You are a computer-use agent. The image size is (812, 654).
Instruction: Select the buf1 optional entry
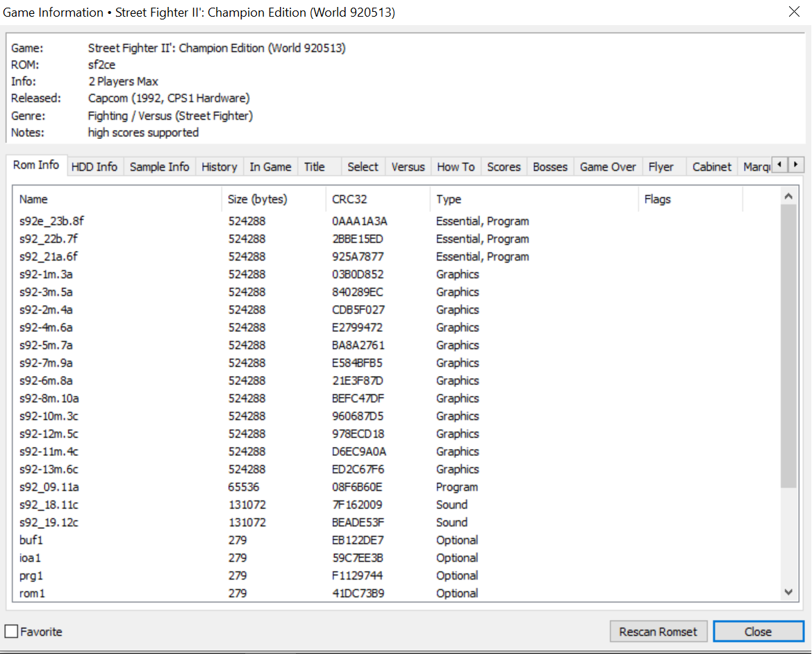[396, 540]
